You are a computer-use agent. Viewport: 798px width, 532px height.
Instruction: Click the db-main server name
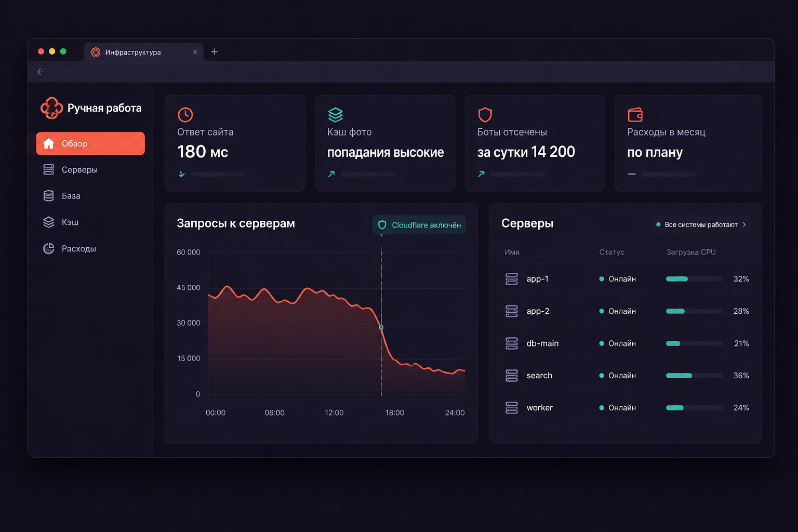tap(542, 343)
